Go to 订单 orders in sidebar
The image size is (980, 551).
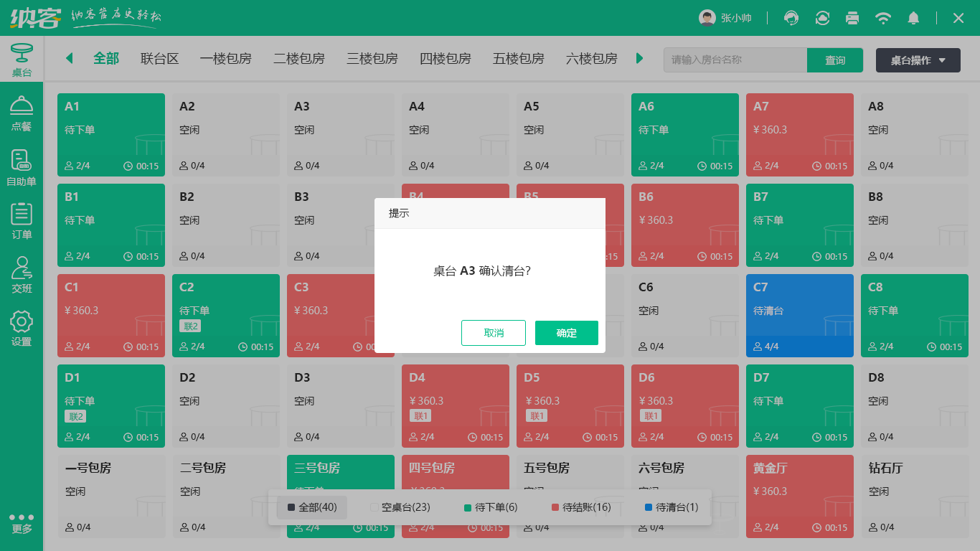point(22,221)
